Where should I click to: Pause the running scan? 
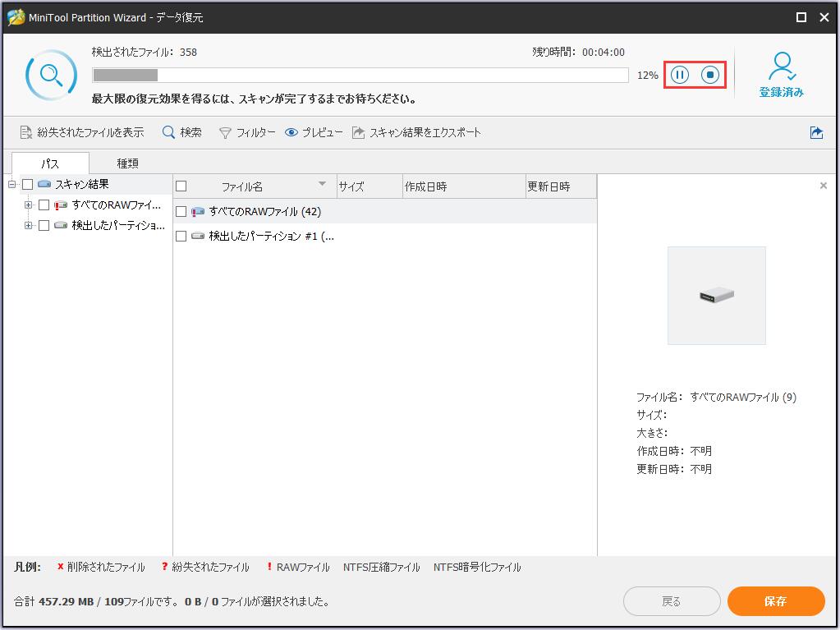(680, 75)
